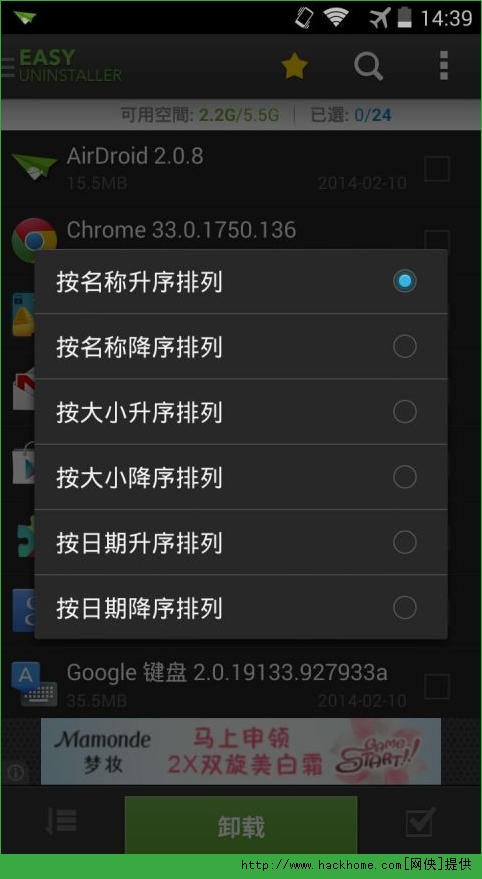Pick 按日期升序排列 from the sort list

point(241,543)
